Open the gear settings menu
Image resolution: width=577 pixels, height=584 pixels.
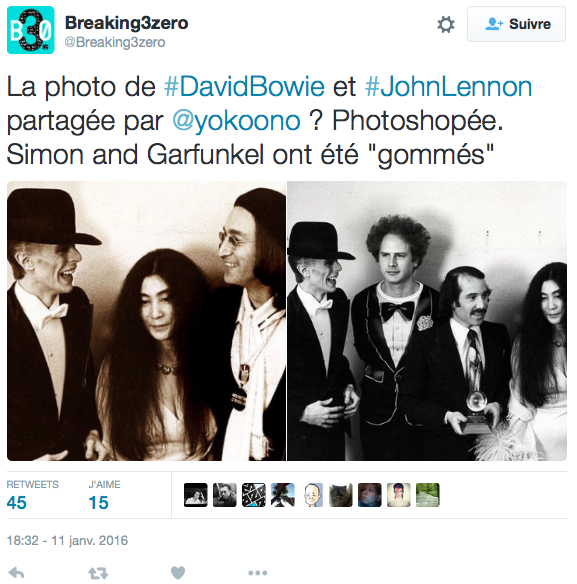tap(446, 25)
